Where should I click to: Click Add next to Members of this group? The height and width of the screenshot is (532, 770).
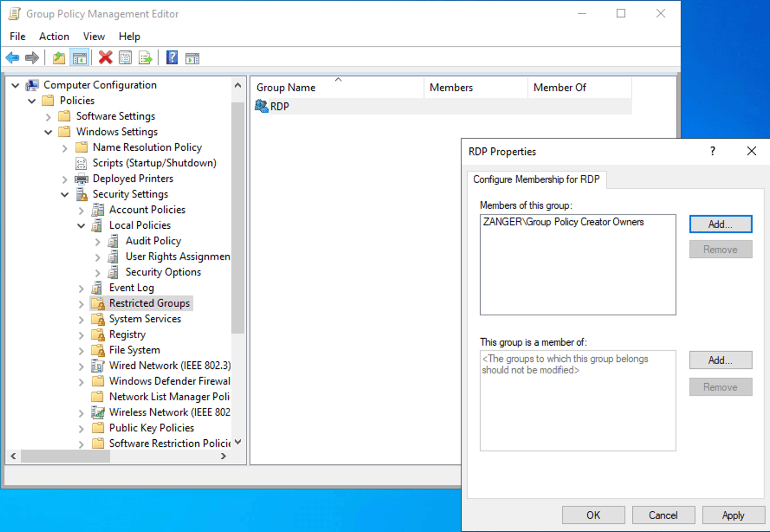[x=720, y=224]
